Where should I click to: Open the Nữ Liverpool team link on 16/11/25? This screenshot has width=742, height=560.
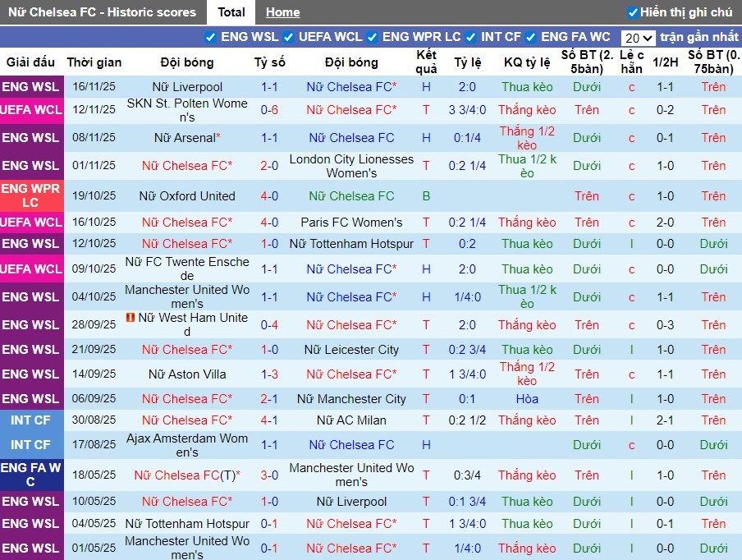187,87
